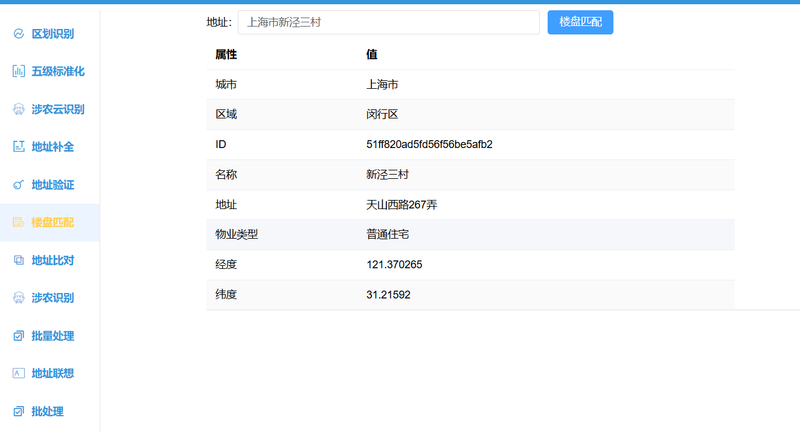Image resolution: width=800 pixels, height=432 pixels.
Task: Click the ID attribute cell
Action: 220,144
